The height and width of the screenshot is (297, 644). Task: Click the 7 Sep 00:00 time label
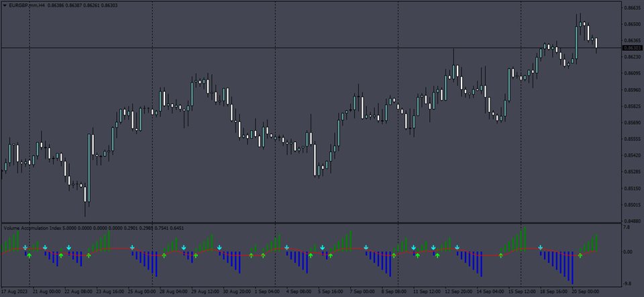pyautogui.click(x=362, y=291)
